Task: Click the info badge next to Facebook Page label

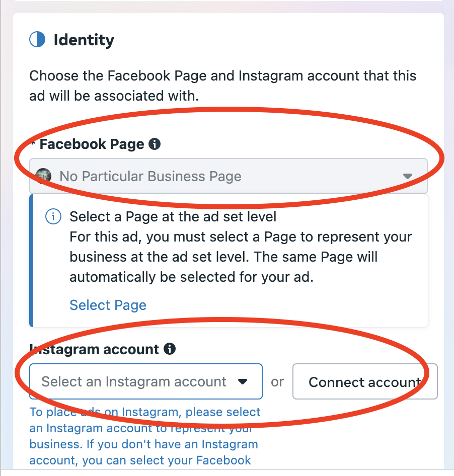Action: pos(155,144)
